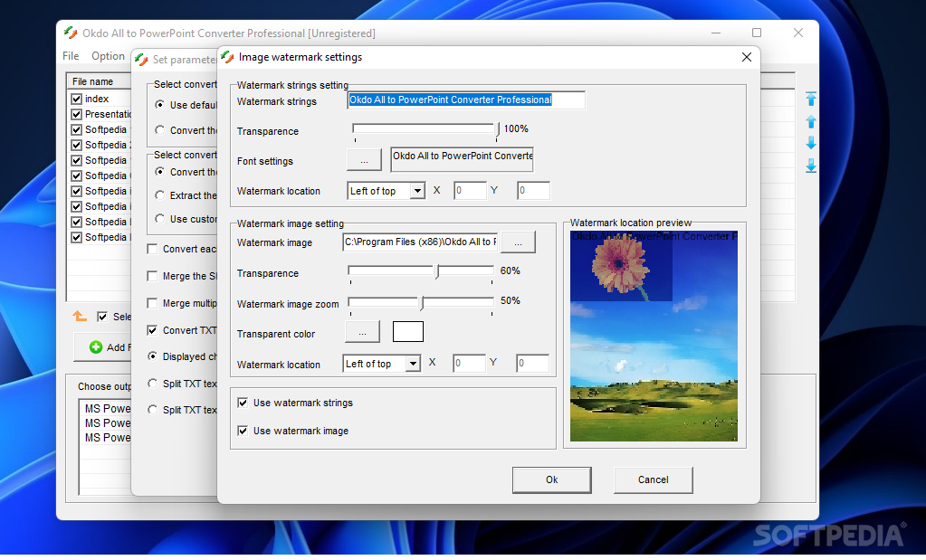926x560 pixels.
Task: Move file up with blue arrow
Action: (x=811, y=121)
